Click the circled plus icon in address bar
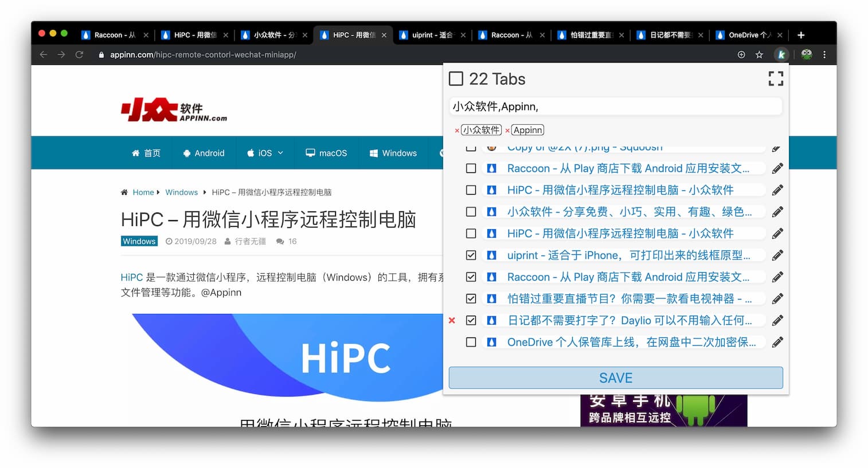 [741, 54]
